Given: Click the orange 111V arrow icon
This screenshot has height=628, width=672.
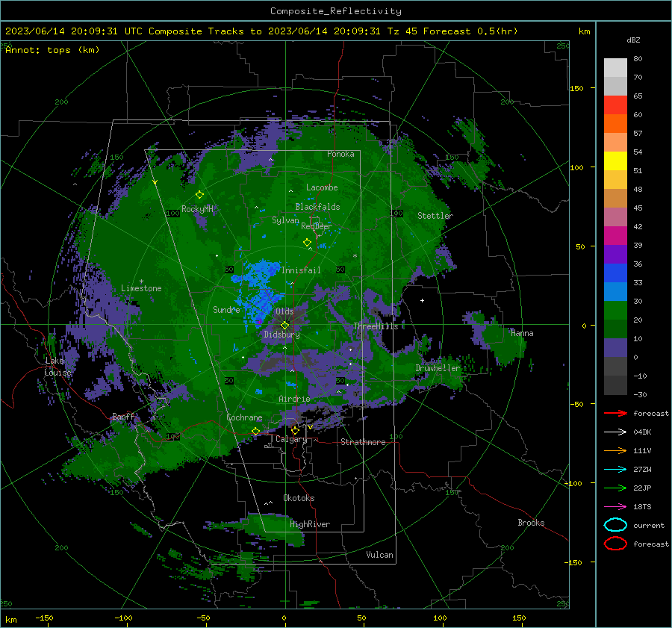Looking at the screenshot, I should [615, 450].
